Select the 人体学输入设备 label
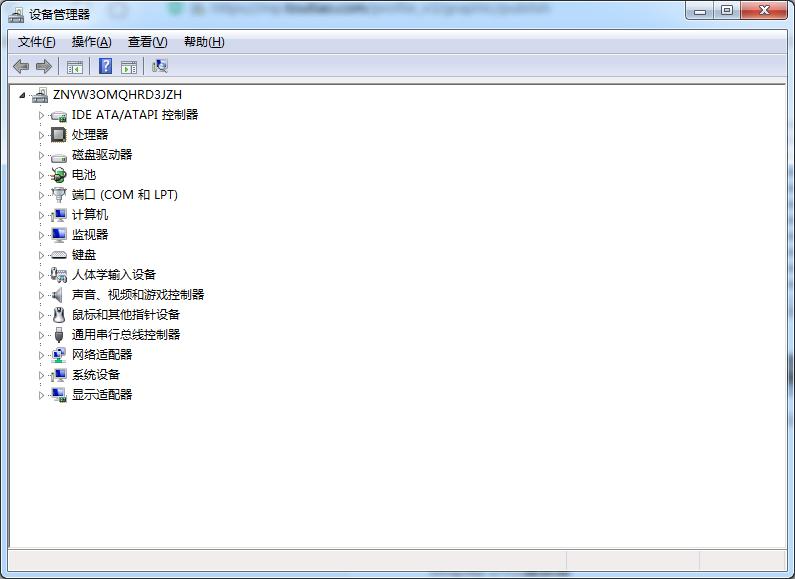 [x=114, y=274]
